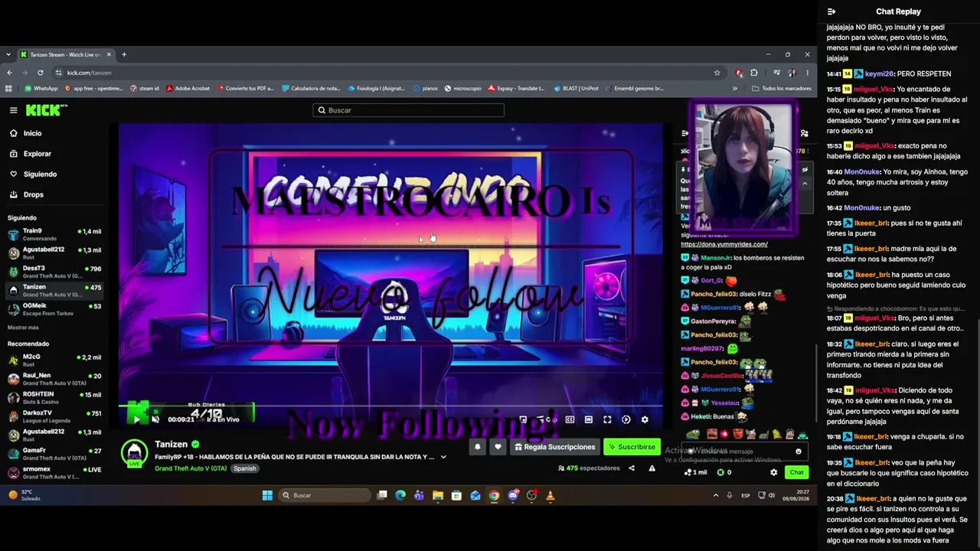Viewport: 980px width, 551px height.
Task: Open Discord from the Windows taskbar
Action: click(513, 495)
